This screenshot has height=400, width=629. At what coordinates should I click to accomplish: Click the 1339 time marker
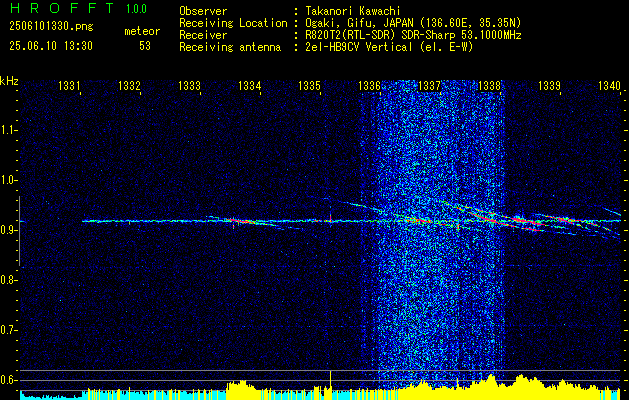point(550,86)
